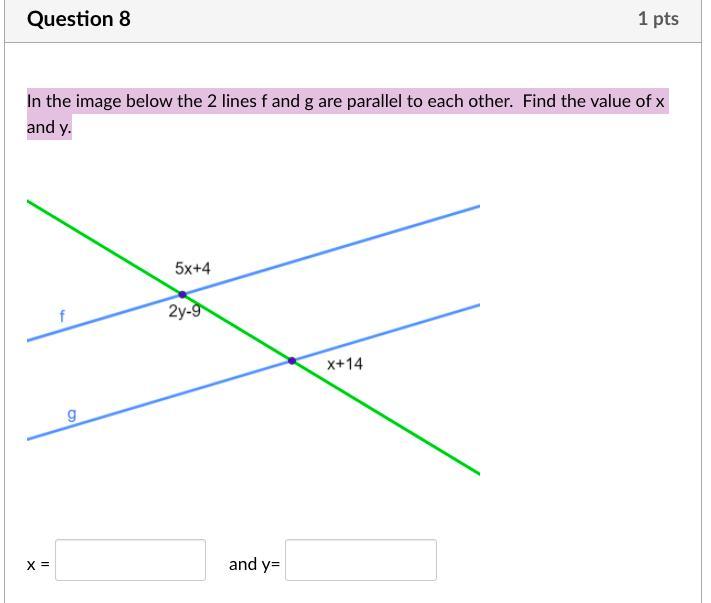Select the intersection point on line g
The image size is (711, 603).
(292, 360)
